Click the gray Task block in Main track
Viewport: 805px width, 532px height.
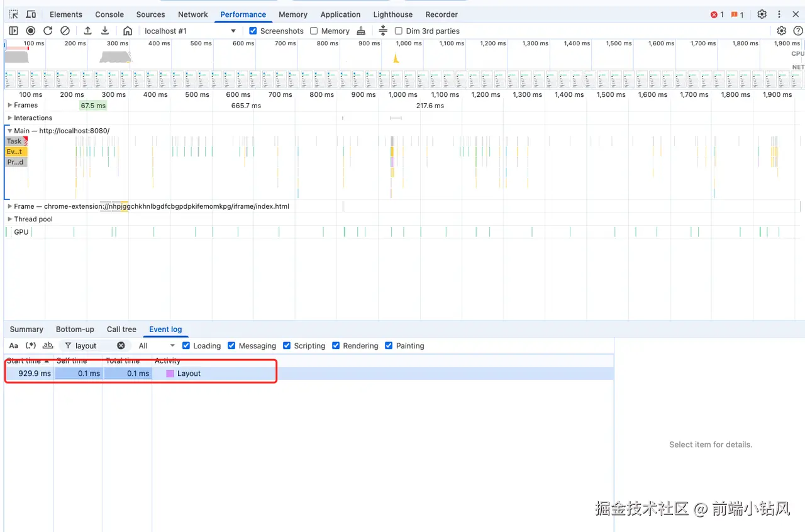pyautogui.click(x=16, y=141)
